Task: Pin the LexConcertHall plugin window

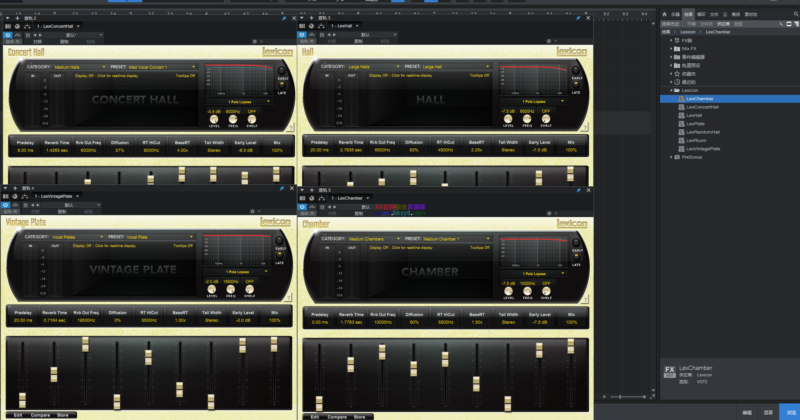Action: pos(284,18)
